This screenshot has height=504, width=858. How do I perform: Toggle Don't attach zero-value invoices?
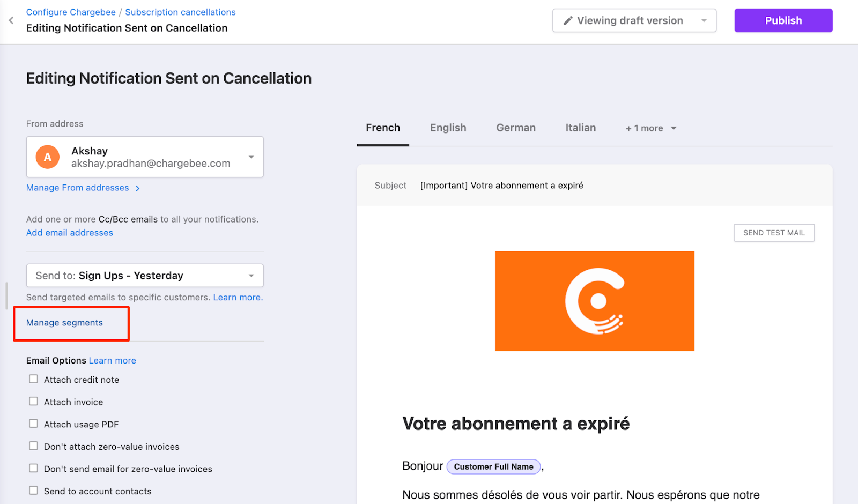click(33, 446)
